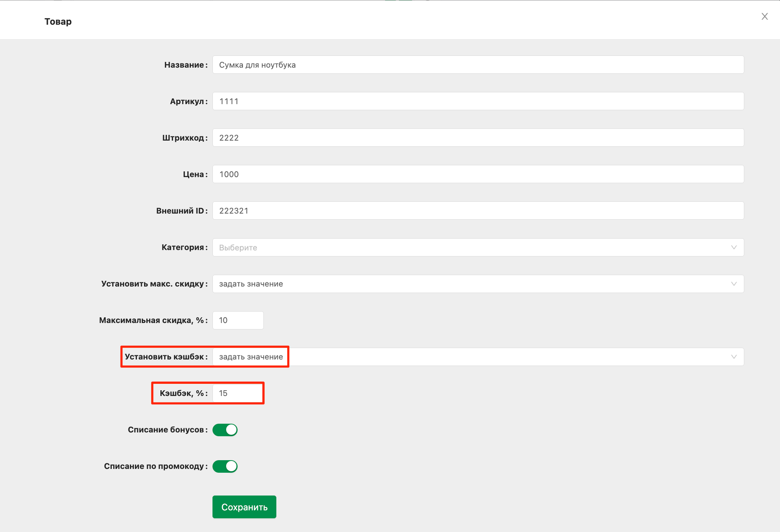Image resolution: width=780 pixels, height=532 pixels.
Task: Select the Штрихкод field containing 2222
Action: click(x=478, y=138)
